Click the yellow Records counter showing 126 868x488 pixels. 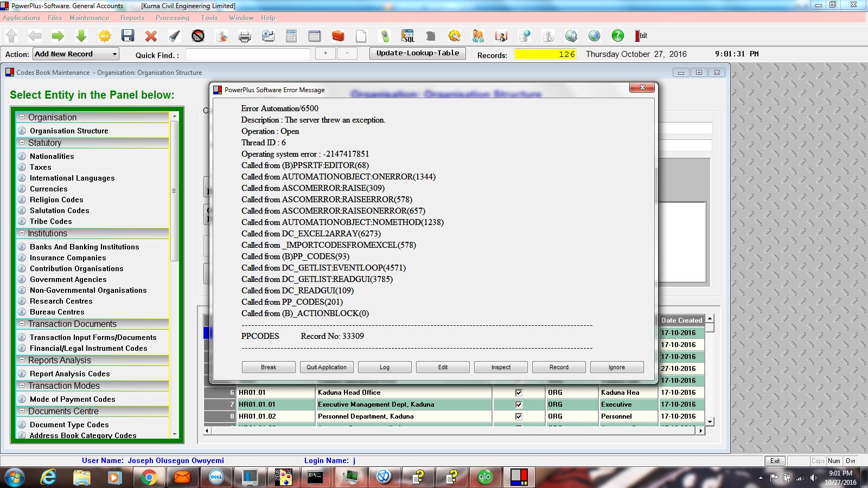545,54
